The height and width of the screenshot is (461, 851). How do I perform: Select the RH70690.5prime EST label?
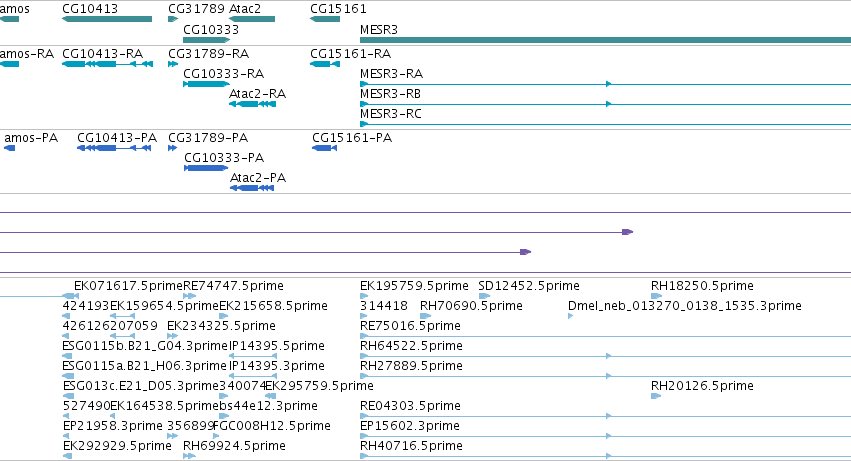471,306
